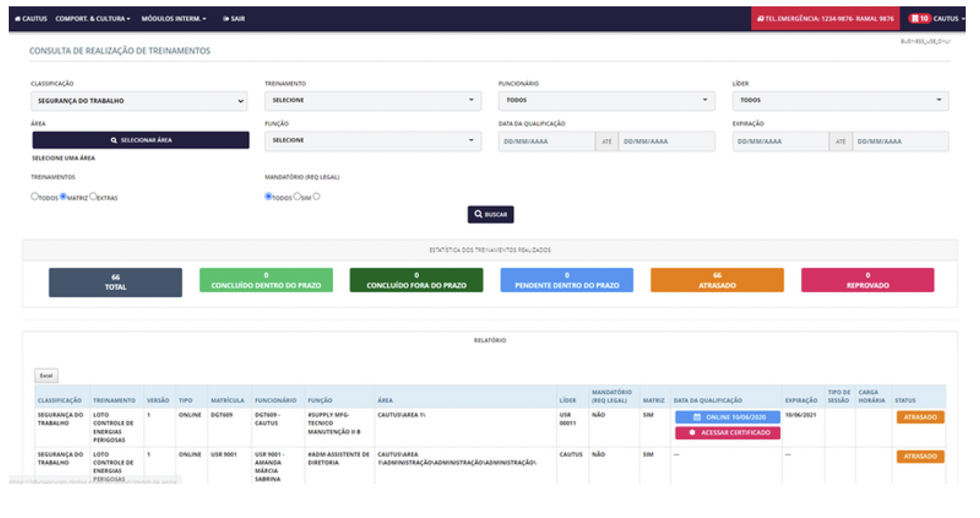Click the orange Atrasado statistics card
980x518 pixels.
(716, 280)
